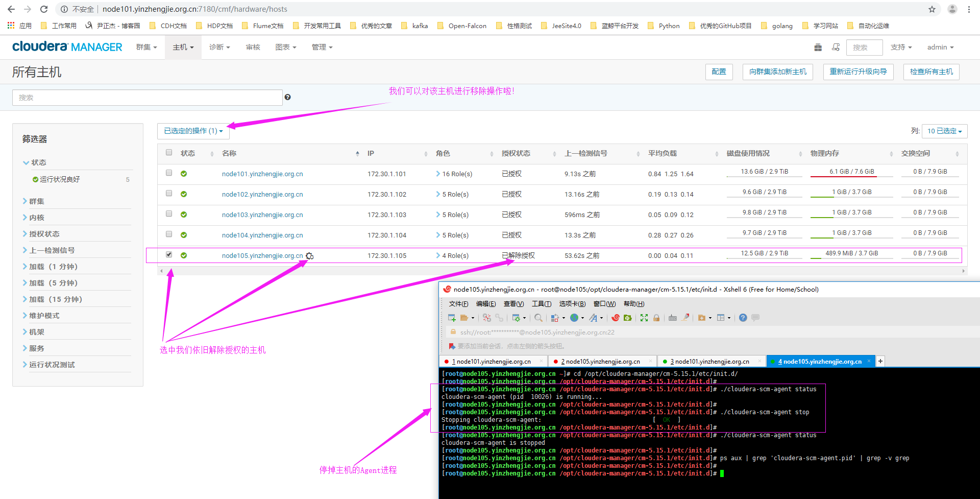980x499 pixels.
Task: Click reconnect chain-link icon in Xshell toolbar
Action: (x=499, y=318)
